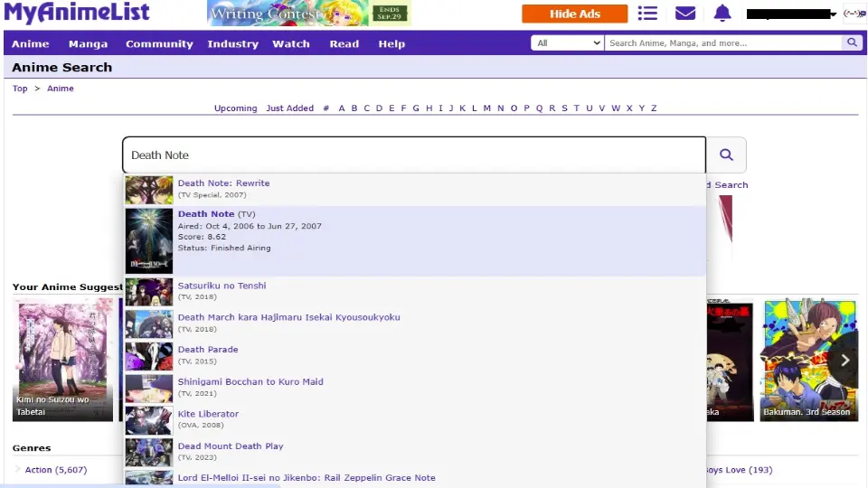This screenshot has width=868, height=488.
Task: Open the Industry menu
Action: tap(233, 43)
